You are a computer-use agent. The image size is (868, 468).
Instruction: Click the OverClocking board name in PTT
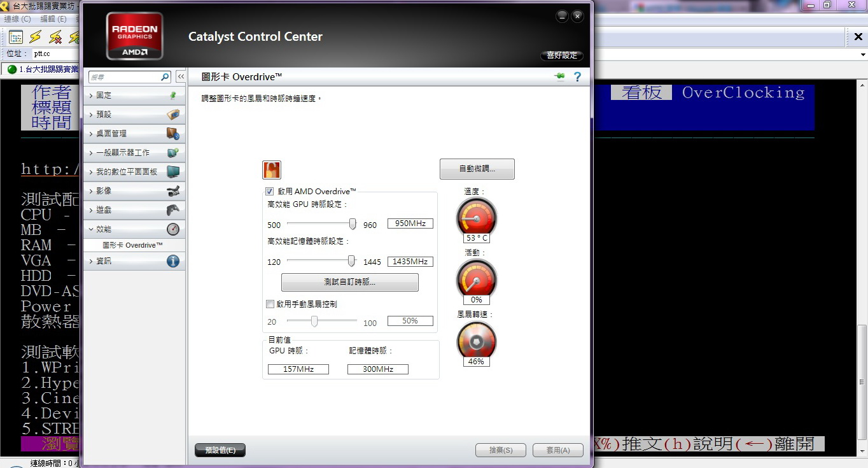coord(743,93)
